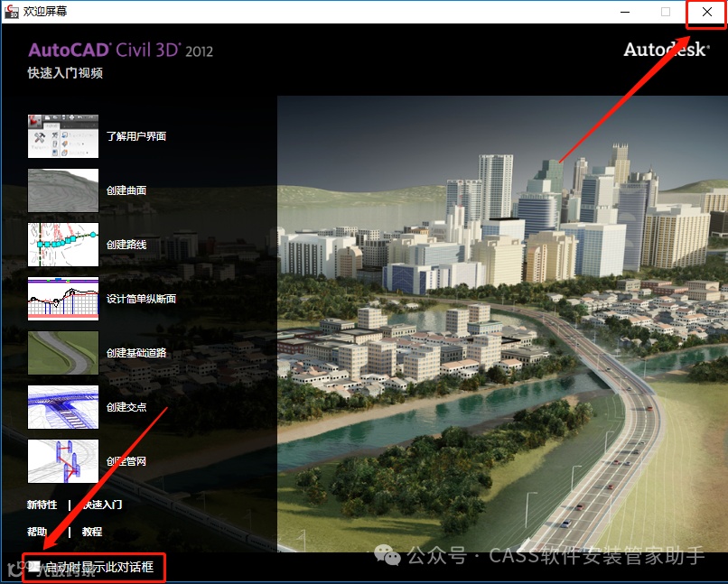Close the 欢迎屏幕 window
This screenshot has width=728, height=584.
[706, 12]
